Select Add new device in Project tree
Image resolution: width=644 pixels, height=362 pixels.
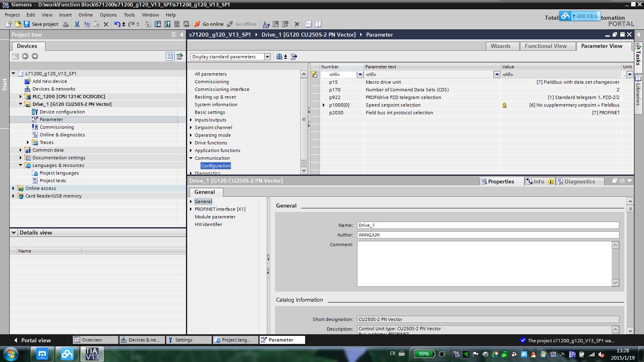click(x=50, y=81)
